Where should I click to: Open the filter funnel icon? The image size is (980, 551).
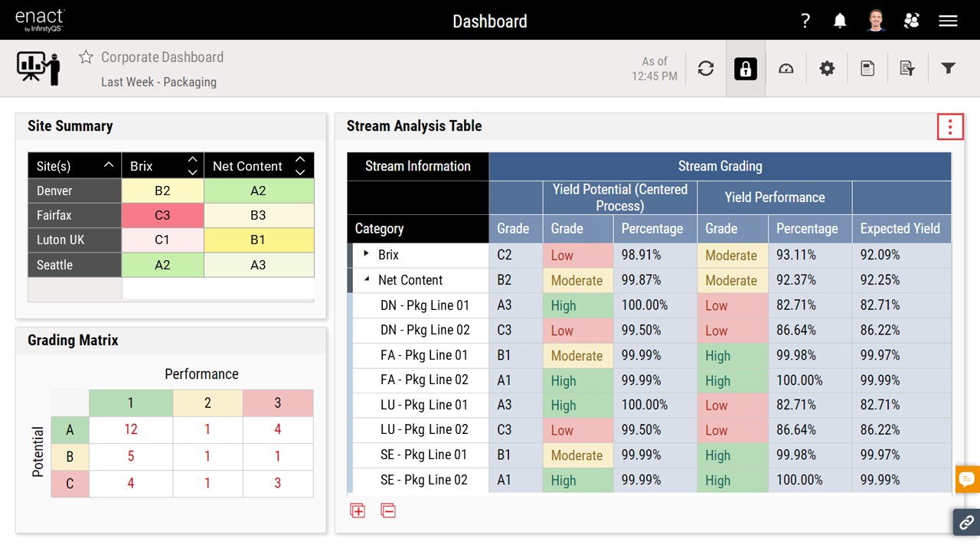(x=949, y=69)
